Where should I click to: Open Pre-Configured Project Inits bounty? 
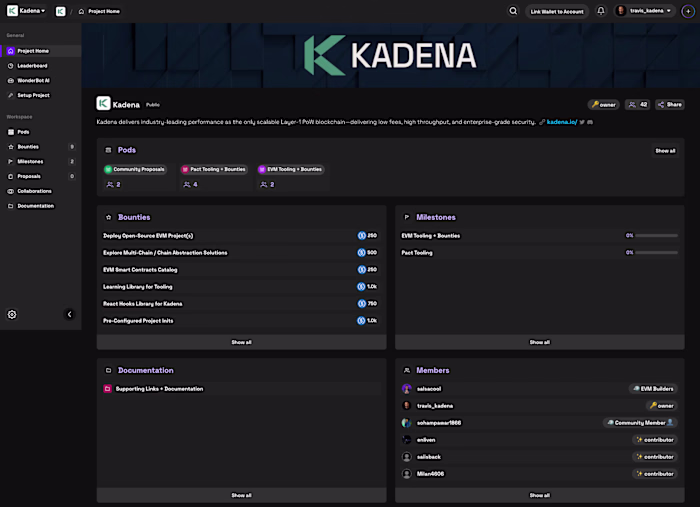point(241,320)
